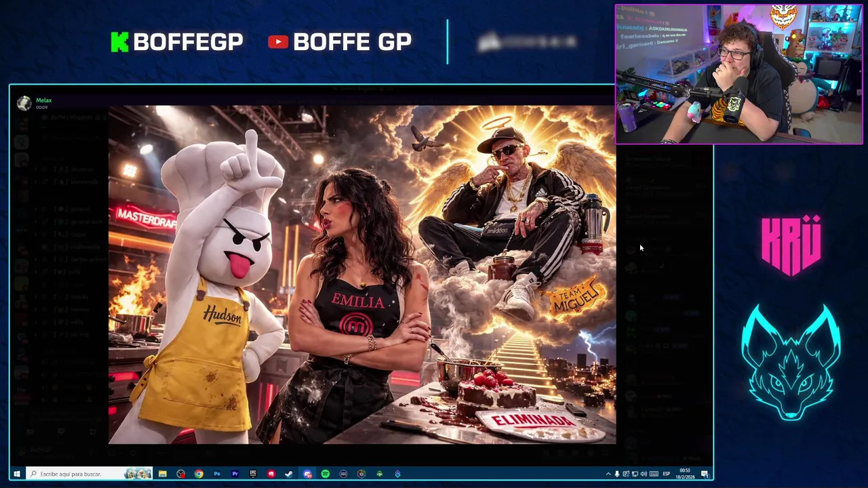Click the 'Melax' username above the image
Image resolution: width=868 pixels, height=488 pixels.
pyautogui.click(x=43, y=100)
